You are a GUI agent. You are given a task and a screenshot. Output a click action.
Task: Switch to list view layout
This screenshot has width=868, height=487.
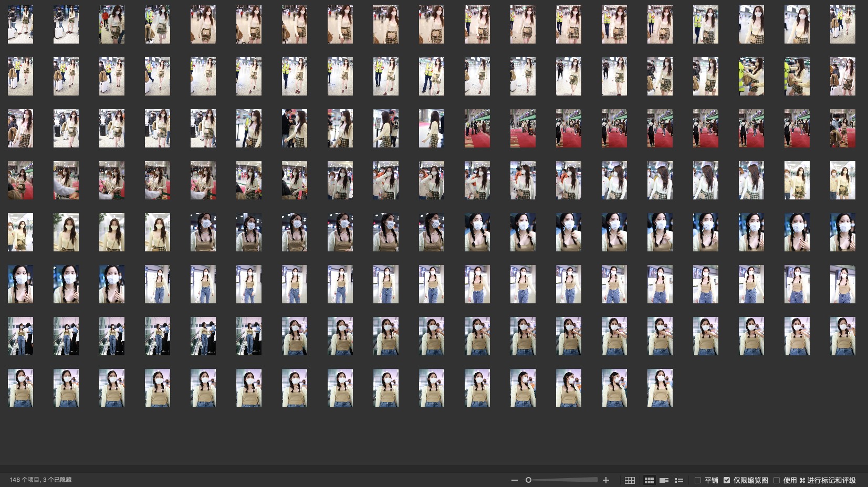[x=679, y=480]
